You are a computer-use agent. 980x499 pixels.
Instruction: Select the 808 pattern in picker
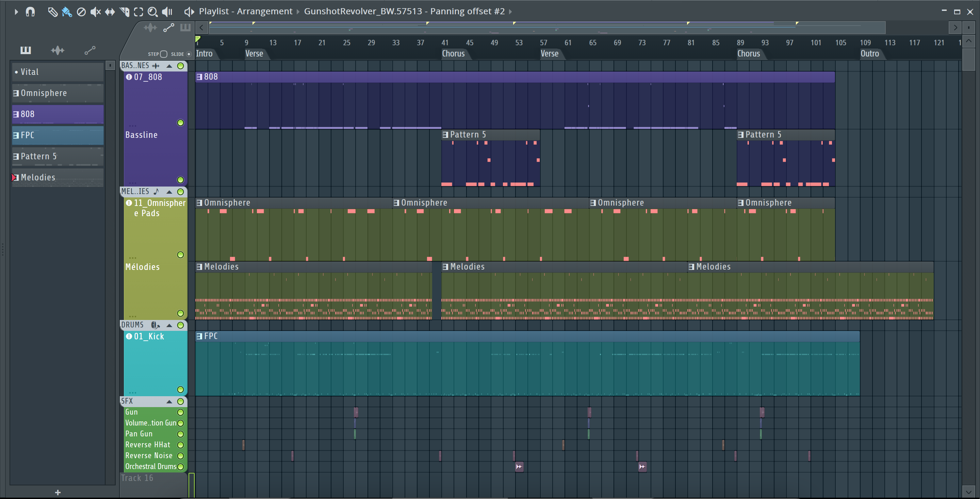[x=58, y=114]
